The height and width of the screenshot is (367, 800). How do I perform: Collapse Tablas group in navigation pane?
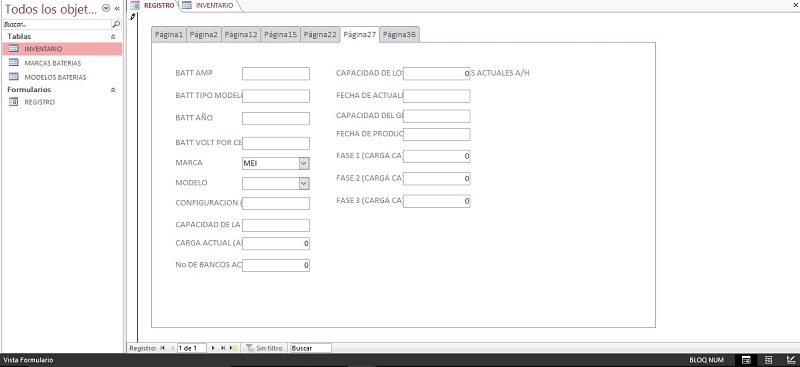click(x=113, y=37)
